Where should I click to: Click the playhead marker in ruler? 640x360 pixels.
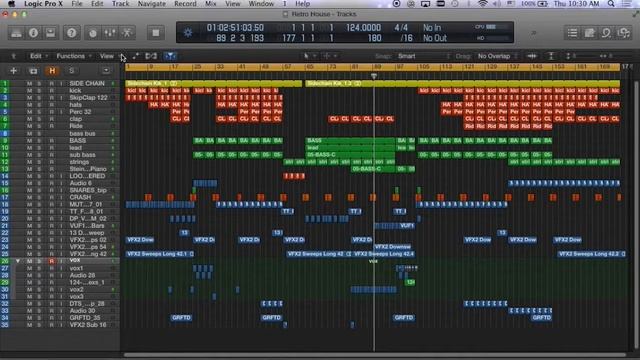(374, 76)
